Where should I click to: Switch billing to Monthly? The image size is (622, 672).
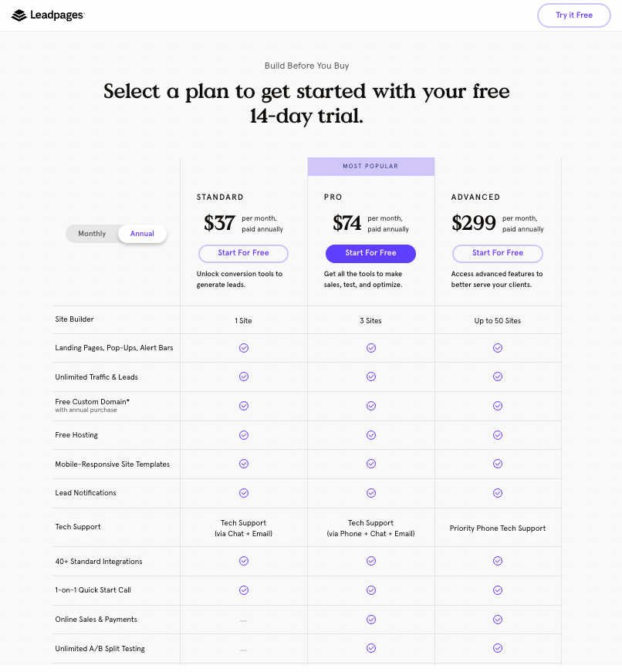coord(92,234)
